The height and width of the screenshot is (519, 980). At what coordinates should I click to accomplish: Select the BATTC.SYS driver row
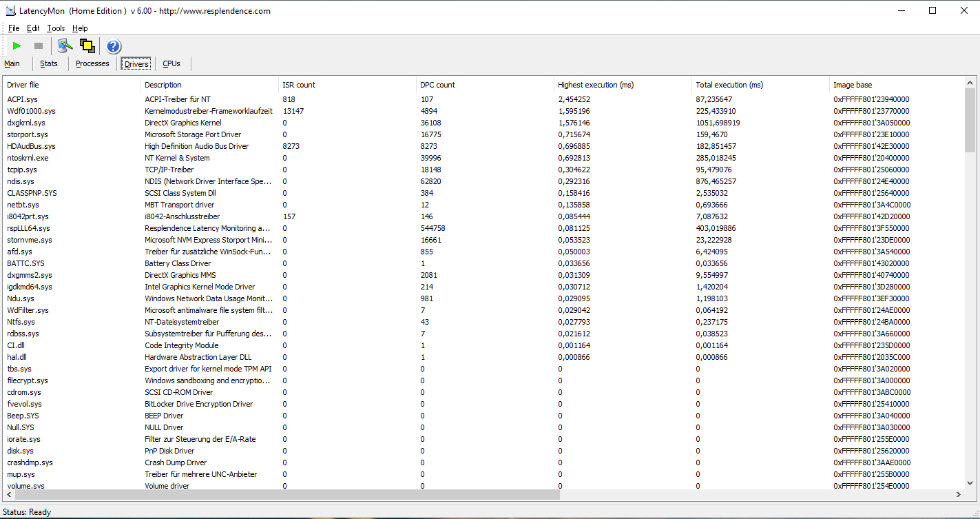coord(483,263)
